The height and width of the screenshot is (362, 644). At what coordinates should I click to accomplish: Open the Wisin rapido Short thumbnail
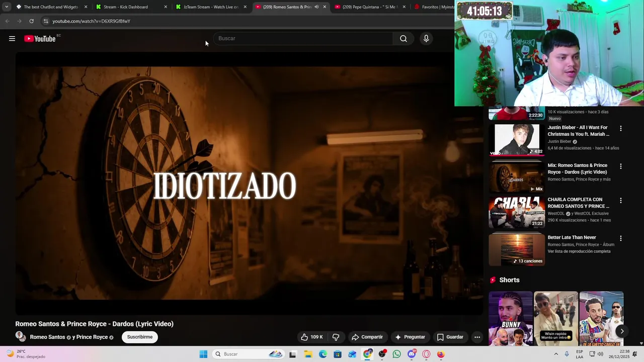tap(556, 319)
